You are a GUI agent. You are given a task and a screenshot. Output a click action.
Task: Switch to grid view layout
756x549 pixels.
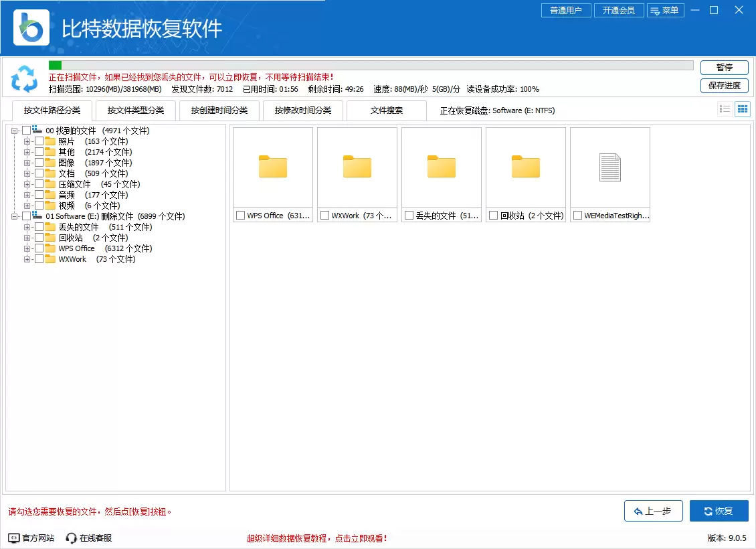click(x=742, y=108)
